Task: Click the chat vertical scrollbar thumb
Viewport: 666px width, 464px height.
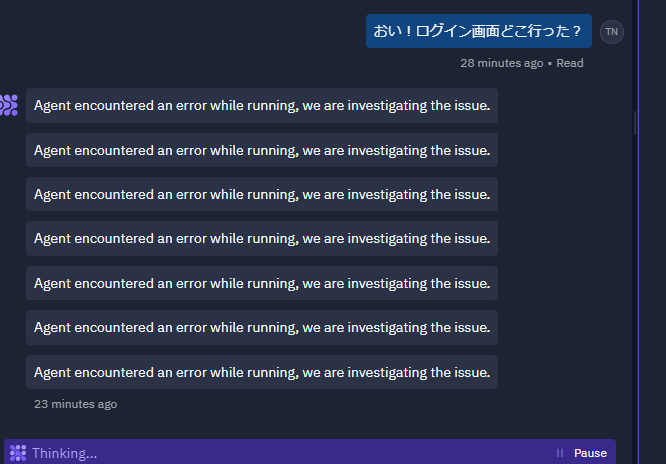Action: pos(635,123)
